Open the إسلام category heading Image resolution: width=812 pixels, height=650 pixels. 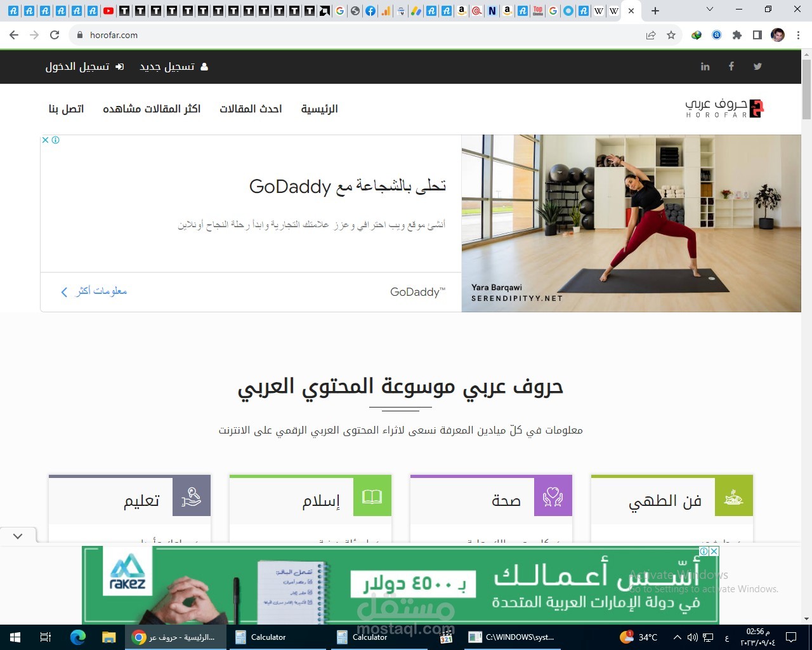[321, 501]
